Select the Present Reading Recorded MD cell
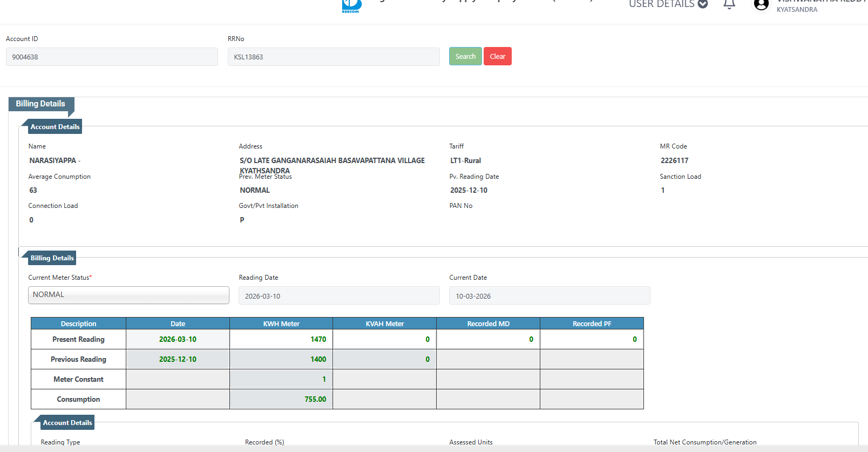This screenshot has height=452, width=868. pyautogui.click(x=488, y=339)
